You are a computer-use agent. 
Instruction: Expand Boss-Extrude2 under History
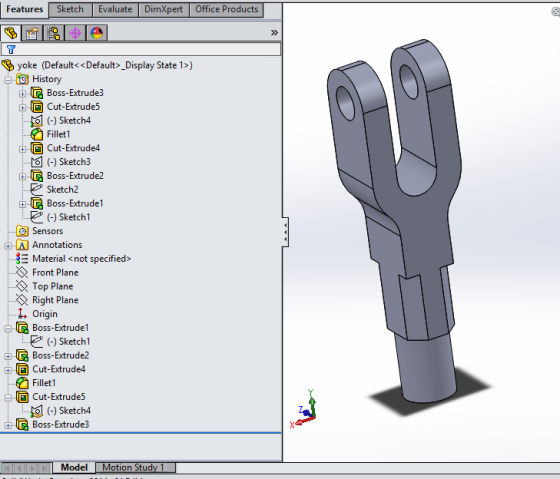[22, 177]
